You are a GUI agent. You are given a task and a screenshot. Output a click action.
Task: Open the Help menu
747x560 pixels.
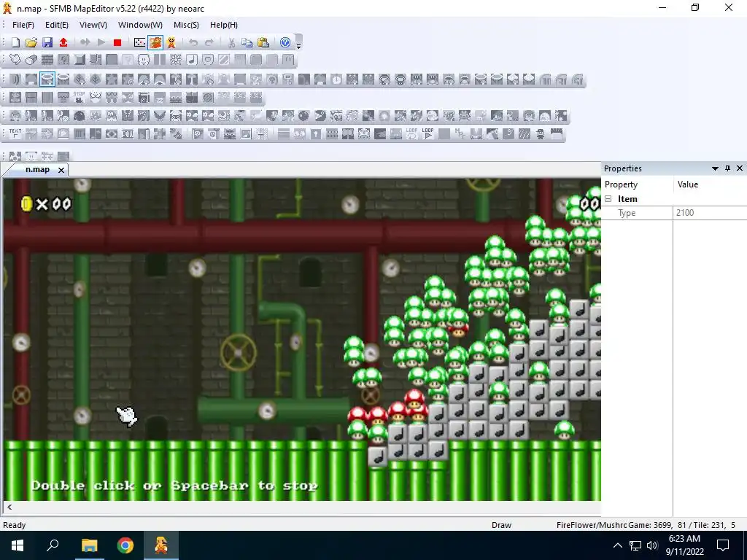[223, 25]
